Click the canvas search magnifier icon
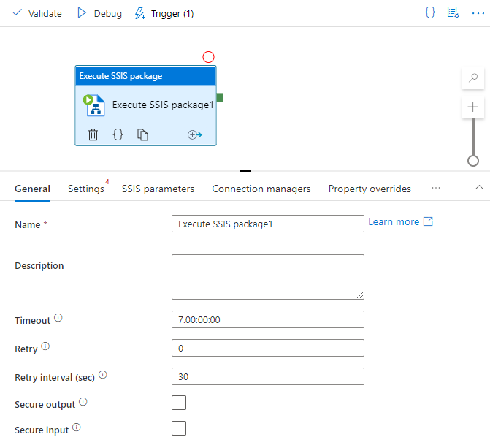Screen dimensions: 490x448 click(x=473, y=77)
